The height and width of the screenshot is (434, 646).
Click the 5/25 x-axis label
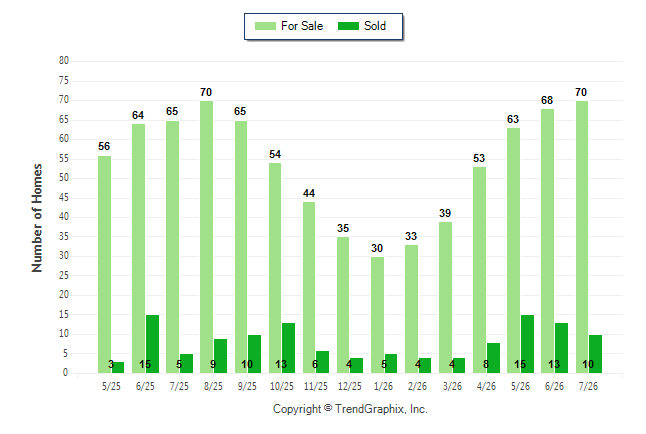tap(111, 386)
